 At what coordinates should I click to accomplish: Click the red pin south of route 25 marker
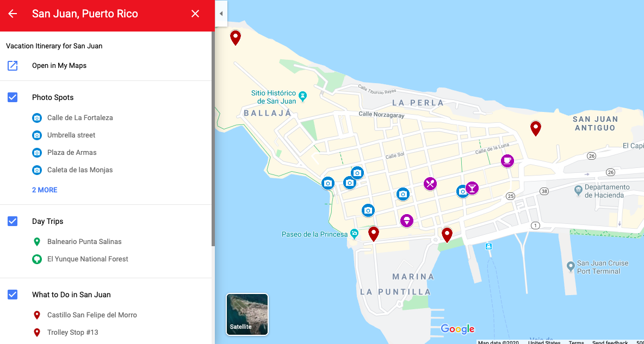(447, 234)
